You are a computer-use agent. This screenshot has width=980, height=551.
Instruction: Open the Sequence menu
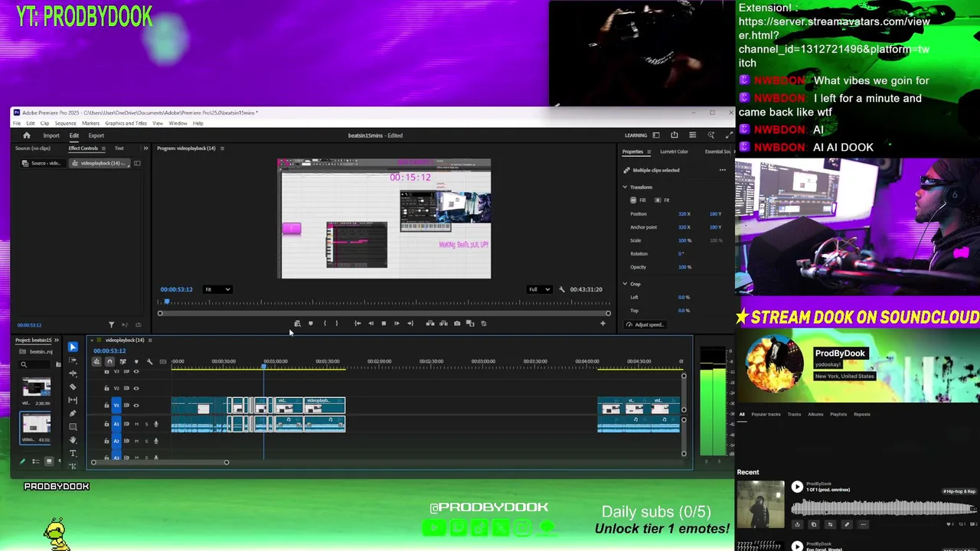[x=65, y=123]
